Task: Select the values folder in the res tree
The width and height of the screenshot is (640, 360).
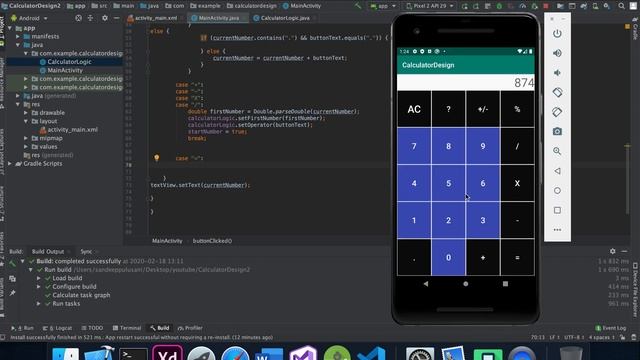Action: [x=48, y=147]
